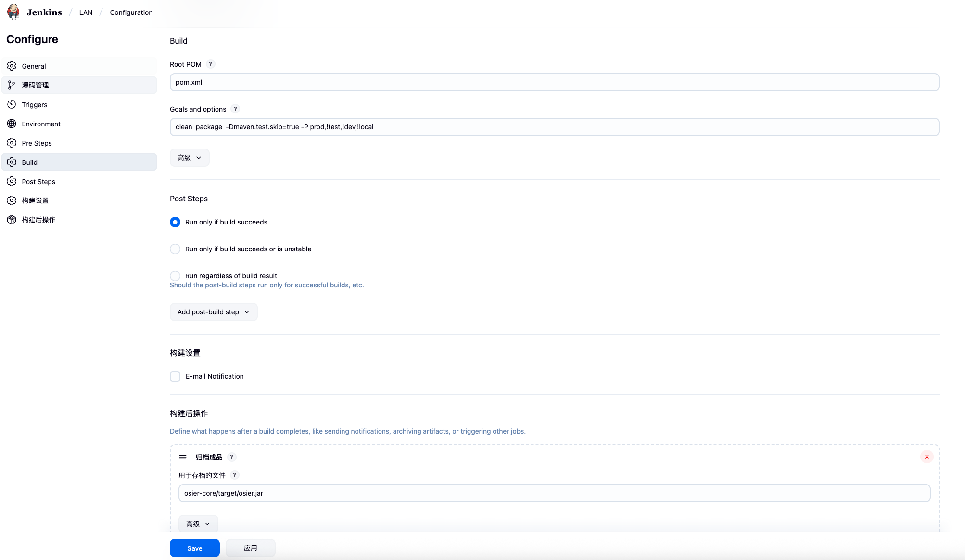The width and height of the screenshot is (965, 560).
Task: Click the blue Save button
Action: (194, 548)
